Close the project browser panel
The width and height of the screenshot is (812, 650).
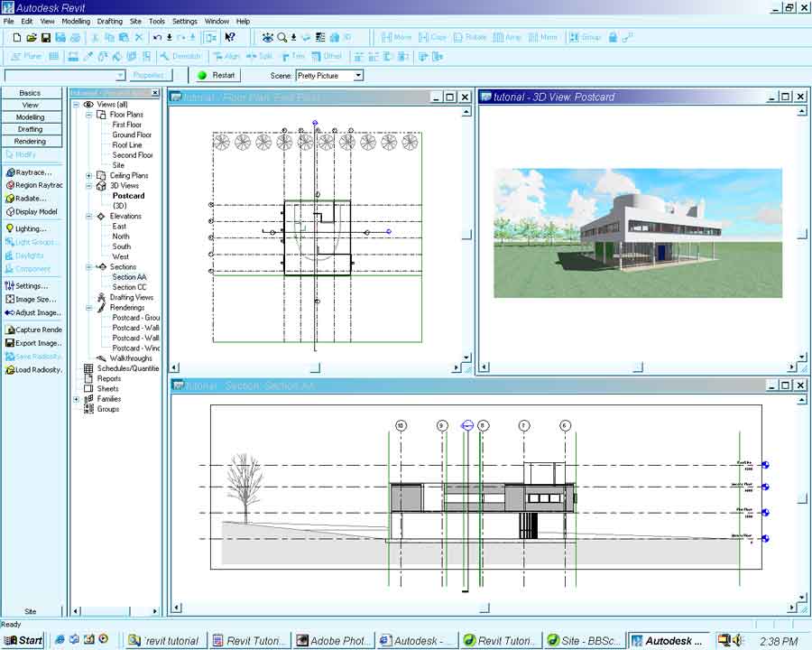coord(155,93)
